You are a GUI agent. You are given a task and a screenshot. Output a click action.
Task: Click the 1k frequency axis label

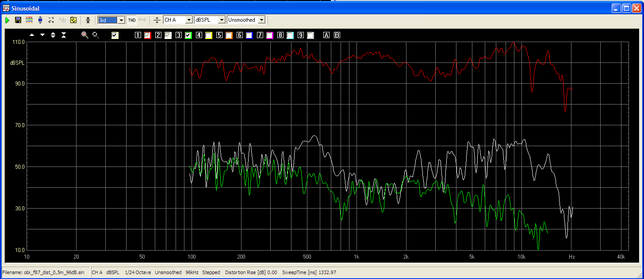[356, 257]
